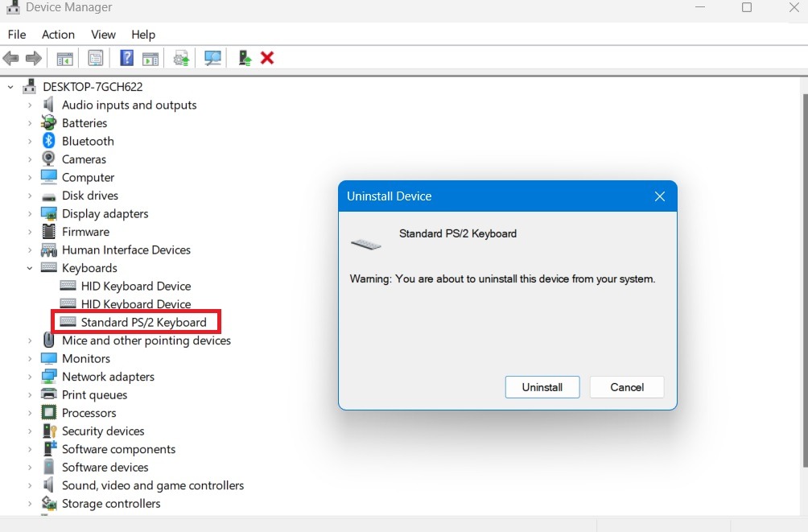Click the Cancel button
Image resolution: width=808 pixels, height=532 pixels.
click(626, 387)
